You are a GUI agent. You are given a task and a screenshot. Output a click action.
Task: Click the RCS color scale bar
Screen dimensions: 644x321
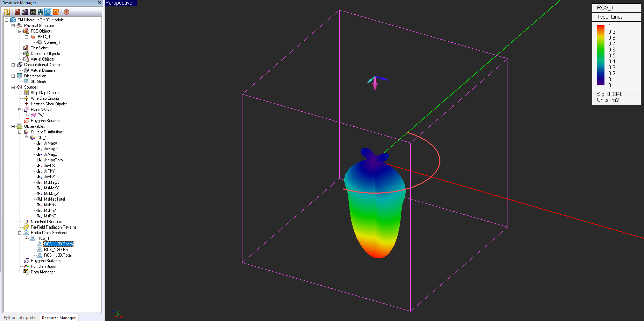click(601, 55)
